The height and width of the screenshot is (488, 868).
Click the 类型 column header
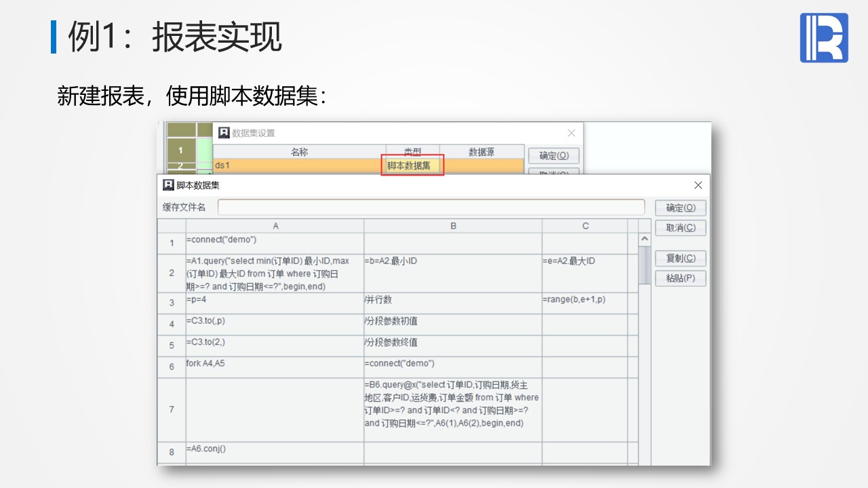pyautogui.click(x=412, y=152)
